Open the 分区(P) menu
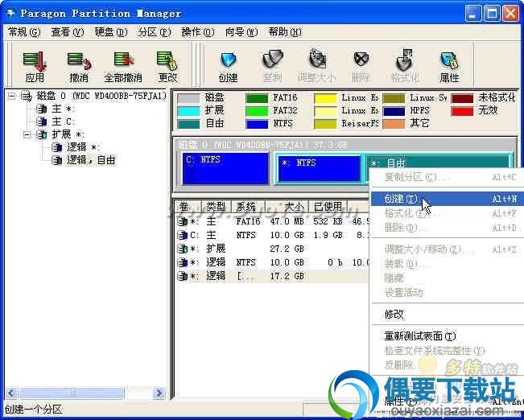Viewport: 524px width, 420px height. pyautogui.click(x=155, y=32)
